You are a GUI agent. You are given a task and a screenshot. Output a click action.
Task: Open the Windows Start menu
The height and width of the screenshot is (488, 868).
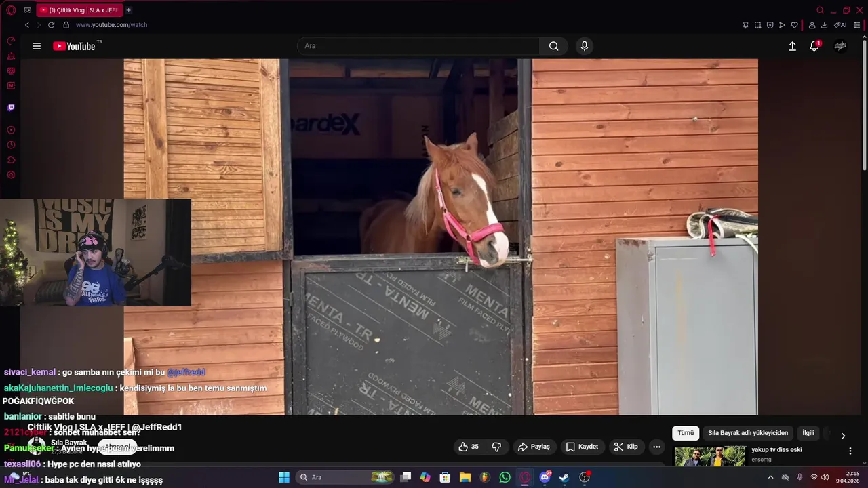pos(284,477)
